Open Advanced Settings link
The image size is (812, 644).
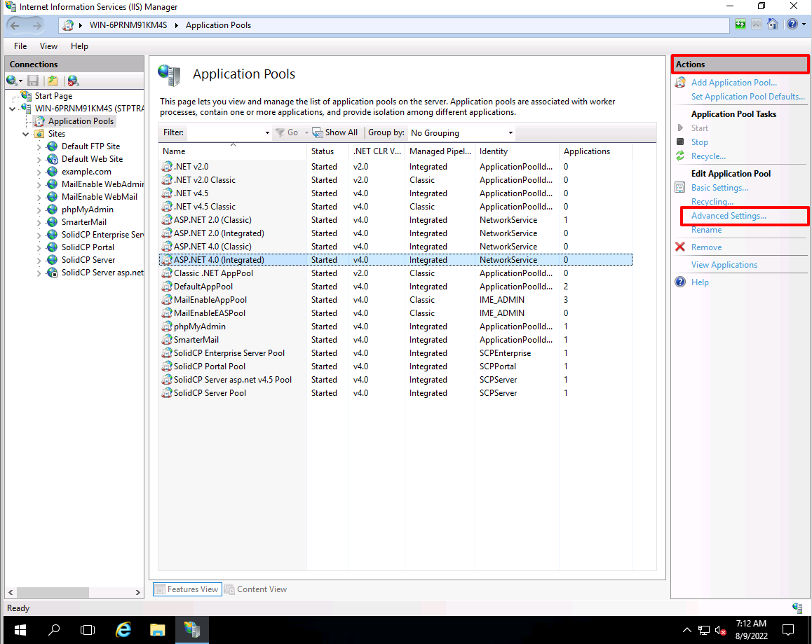pos(729,216)
